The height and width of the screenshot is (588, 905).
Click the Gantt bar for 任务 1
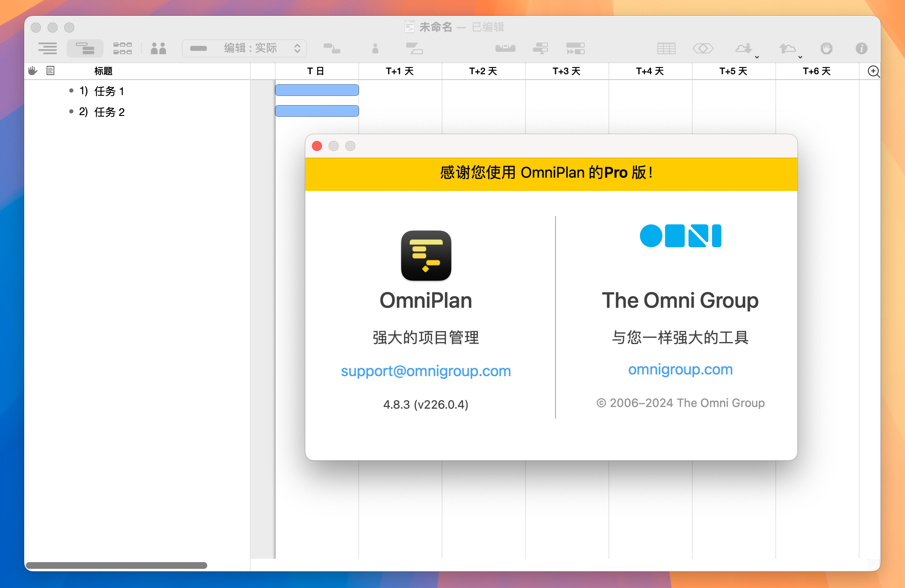[x=317, y=90]
